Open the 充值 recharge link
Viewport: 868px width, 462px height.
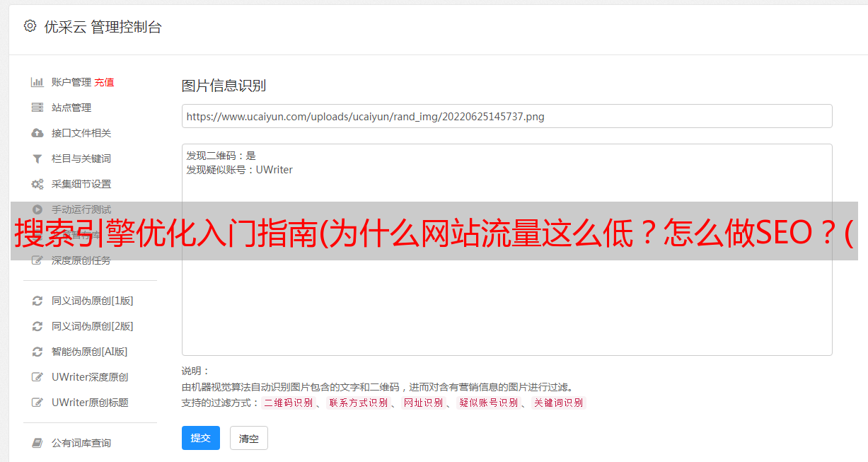click(104, 82)
